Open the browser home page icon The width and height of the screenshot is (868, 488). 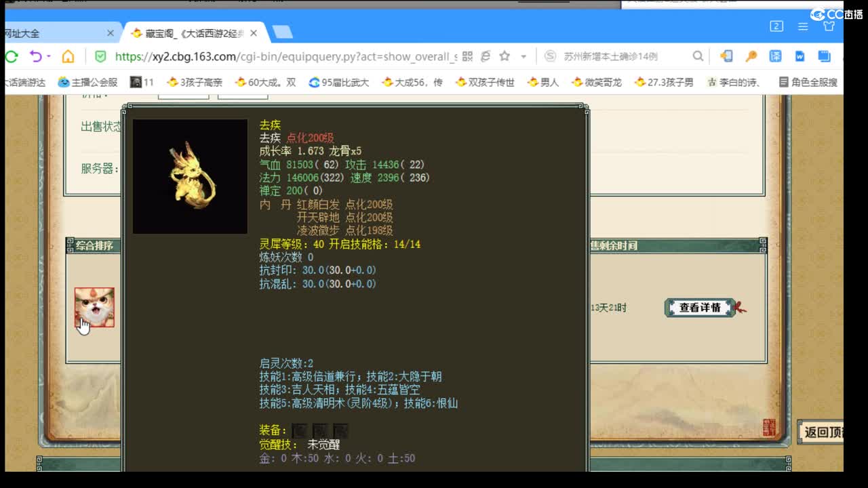click(68, 56)
